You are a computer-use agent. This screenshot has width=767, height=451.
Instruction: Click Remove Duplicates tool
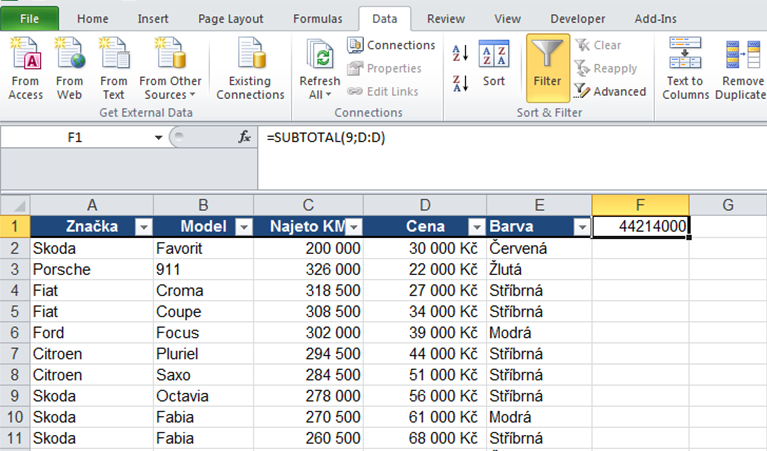(x=741, y=68)
